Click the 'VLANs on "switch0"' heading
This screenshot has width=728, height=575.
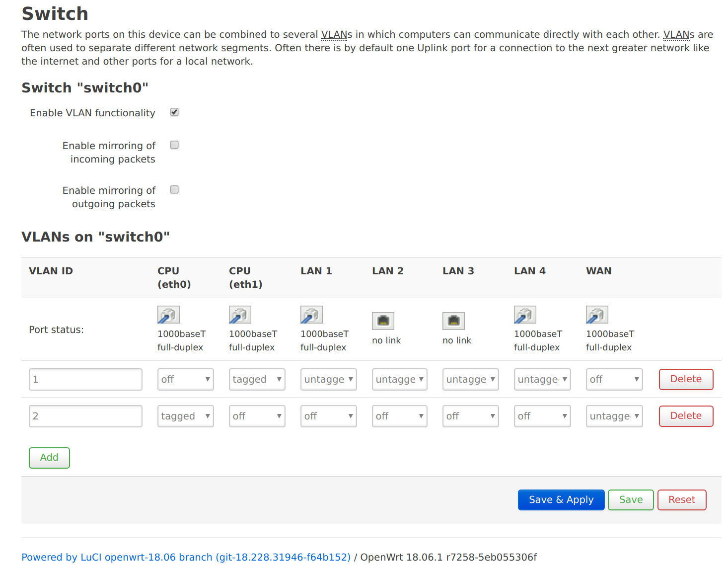click(95, 237)
